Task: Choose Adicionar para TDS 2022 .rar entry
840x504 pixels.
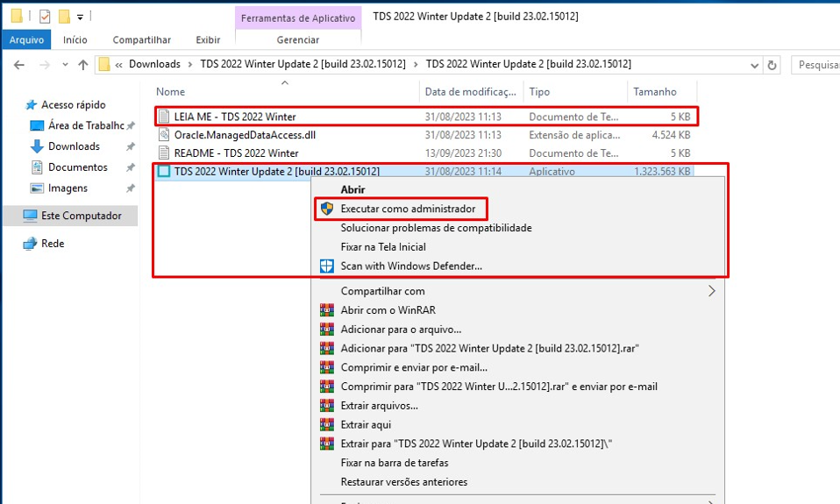Action: coord(489,348)
